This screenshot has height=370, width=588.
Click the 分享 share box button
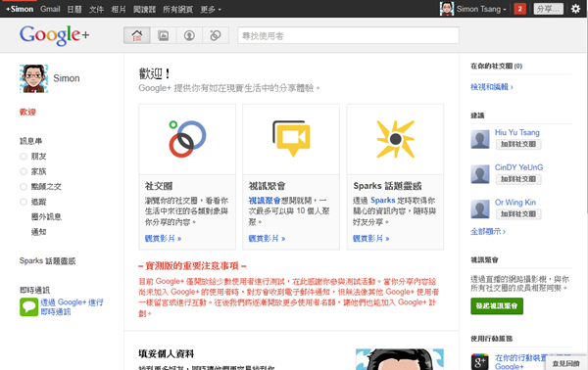(x=548, y=9)
